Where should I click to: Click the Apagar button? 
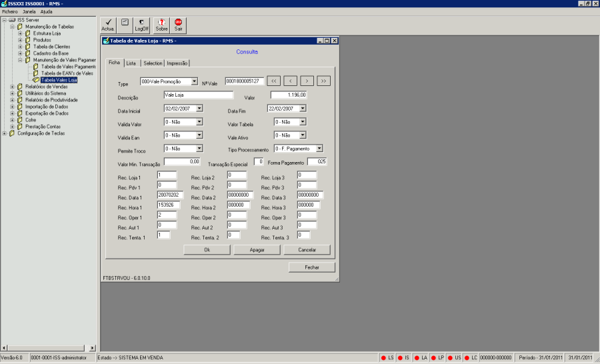click(x=257, y=249)
